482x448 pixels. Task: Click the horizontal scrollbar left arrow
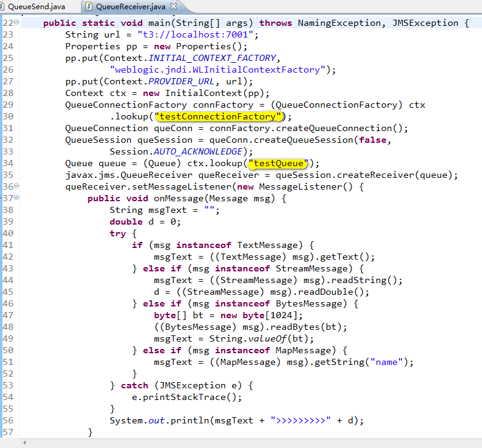(x=25, y=443)
